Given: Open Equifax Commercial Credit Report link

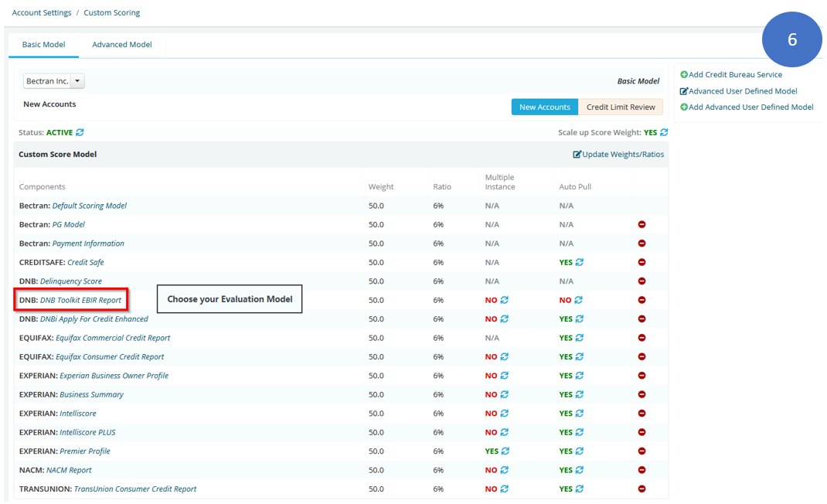Looking at the screenshot, I should tap(113, 338).
